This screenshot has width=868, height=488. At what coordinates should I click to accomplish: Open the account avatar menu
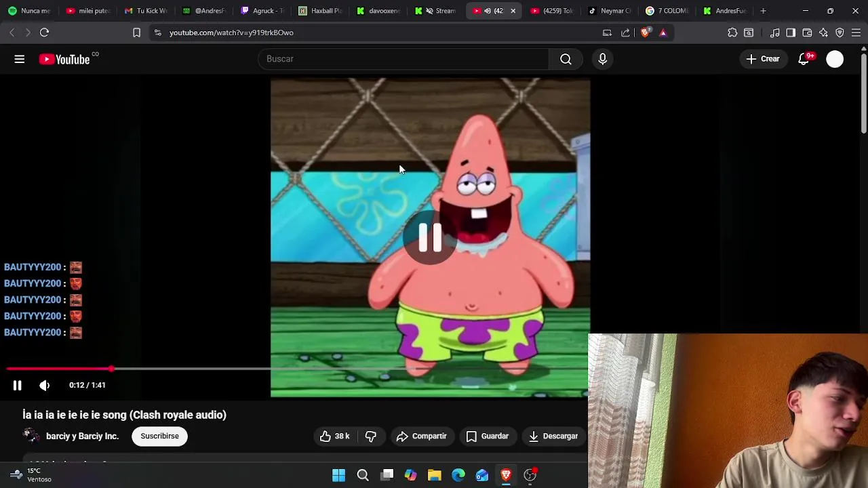[x=835, y=59]
